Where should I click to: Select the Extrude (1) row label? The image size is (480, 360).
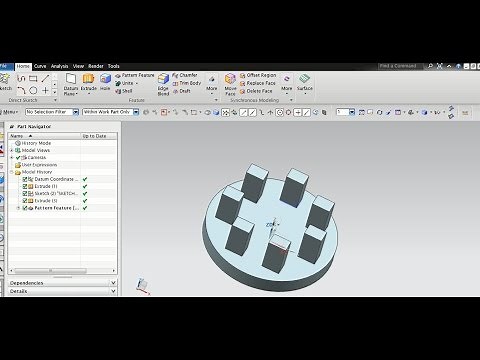coord(46,186)
